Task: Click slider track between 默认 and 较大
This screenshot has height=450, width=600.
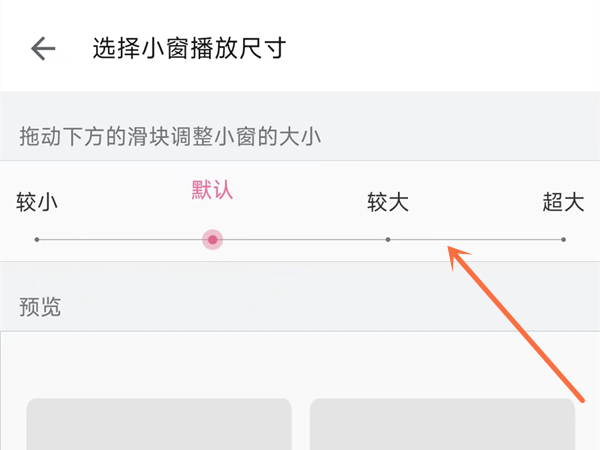Action: [x=300, y=240]
